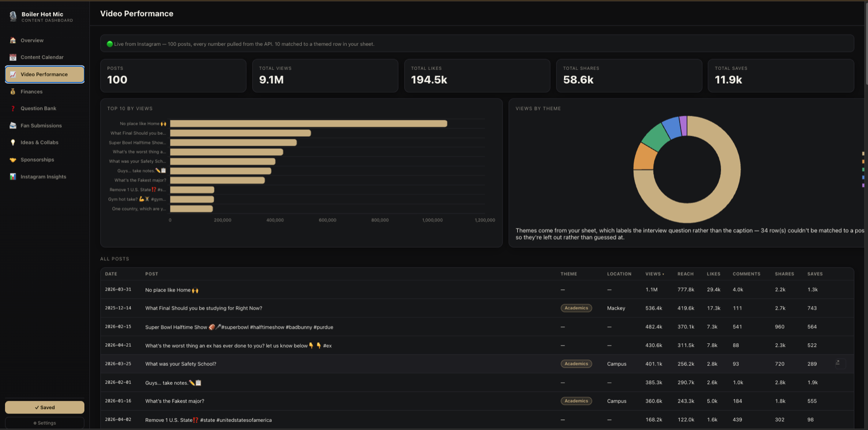
Task: Click the Total Saves 11.9k card
Action: click(781, 75)
